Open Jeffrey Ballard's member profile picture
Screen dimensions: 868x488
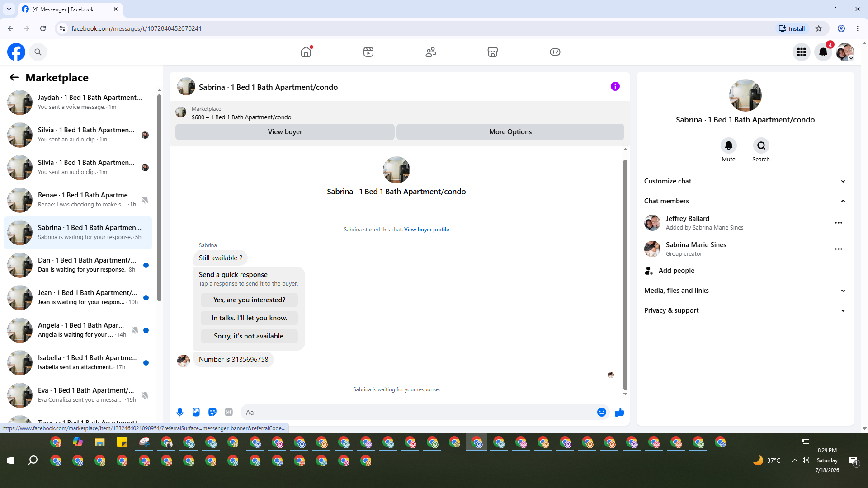click(x=652, y=223)
